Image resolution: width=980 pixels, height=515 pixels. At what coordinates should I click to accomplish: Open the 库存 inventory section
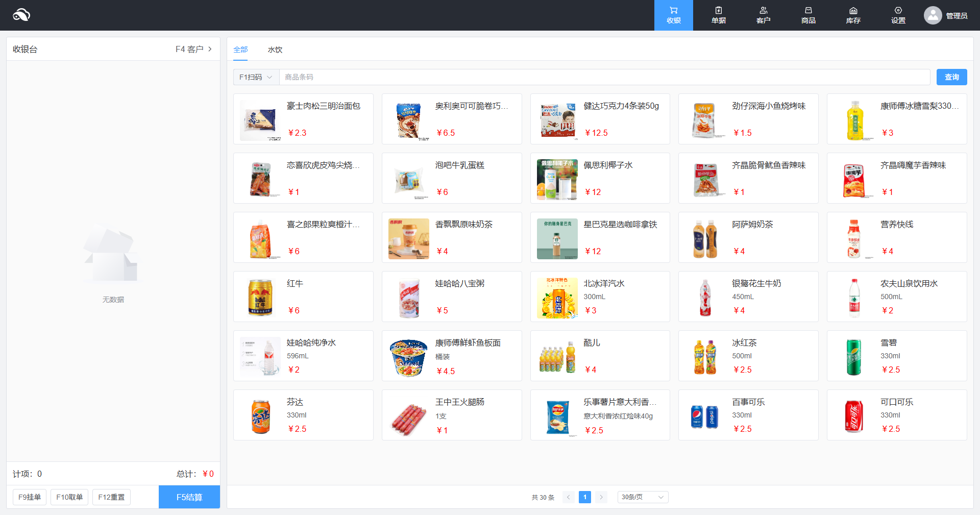(853, 15)
